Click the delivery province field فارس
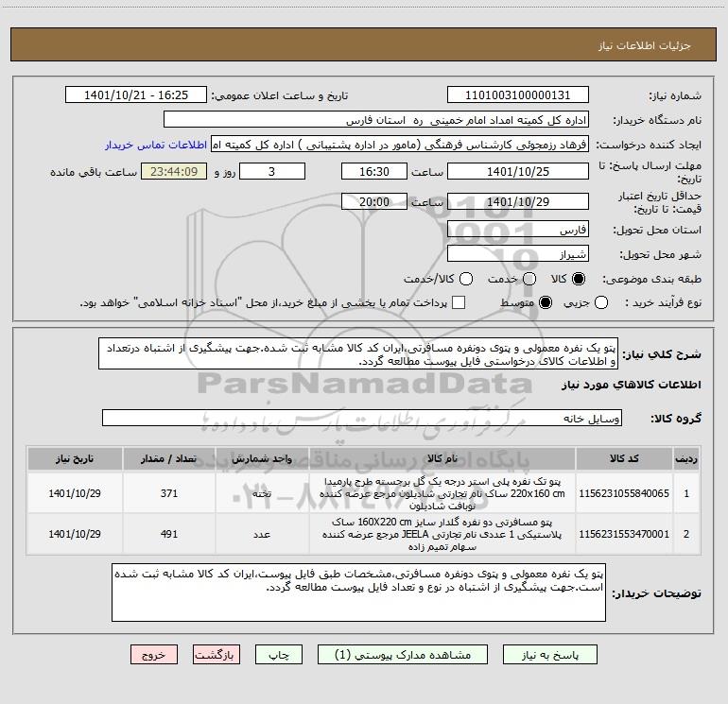 (x=518, y=230)
